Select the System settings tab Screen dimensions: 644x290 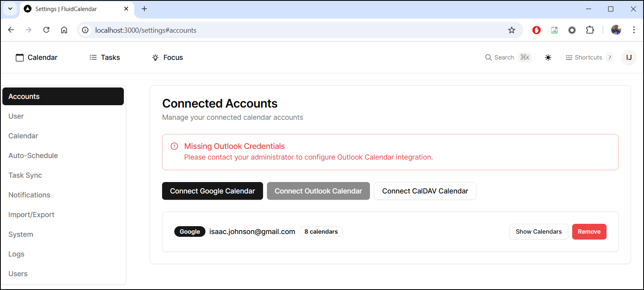63,234
